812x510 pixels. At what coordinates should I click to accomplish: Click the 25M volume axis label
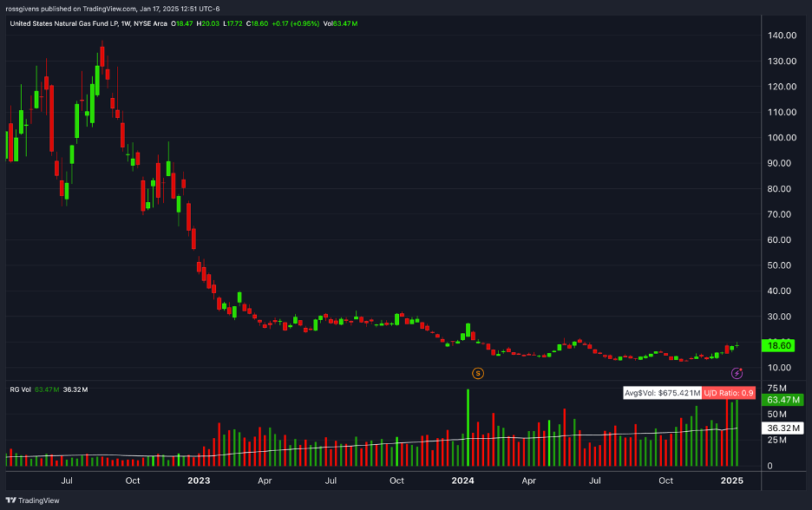[x=776, y=440]
